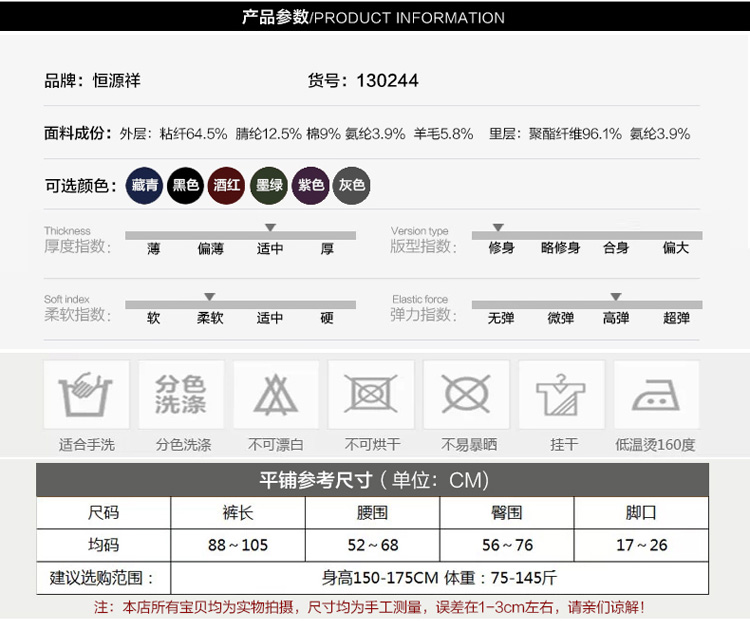750x621 pixels.
Task: Click the 裤长 column header
Action: coord(238,513)
